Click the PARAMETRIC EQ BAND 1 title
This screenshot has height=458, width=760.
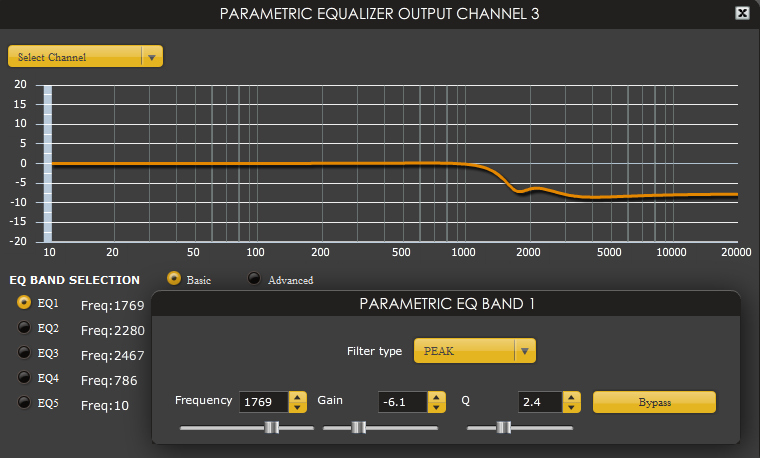point(446,304)
